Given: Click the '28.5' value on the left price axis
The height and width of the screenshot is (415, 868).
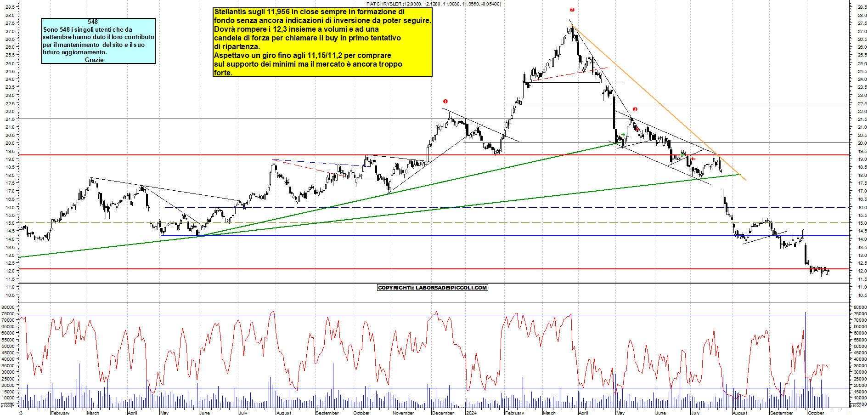Looking at the screenshot, I should 10,7.
